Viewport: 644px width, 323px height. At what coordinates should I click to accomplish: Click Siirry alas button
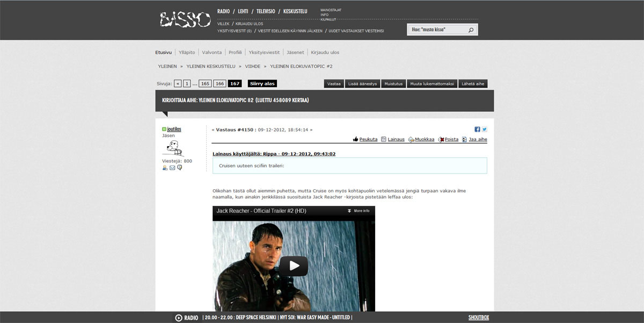point(262,83)
